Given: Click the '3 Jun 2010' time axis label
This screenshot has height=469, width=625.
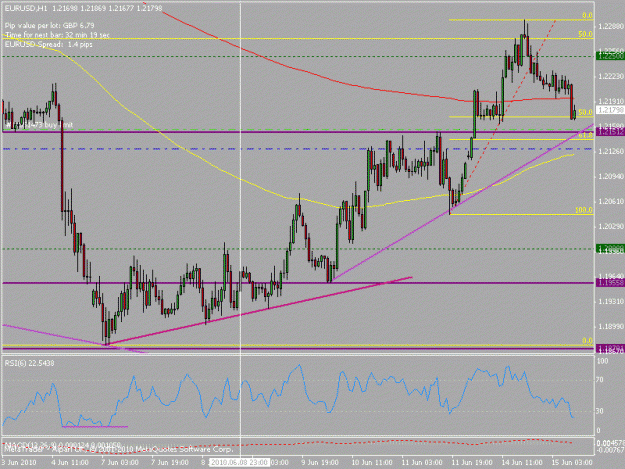Looking at the screenshot, I should (x=18, y=462).
